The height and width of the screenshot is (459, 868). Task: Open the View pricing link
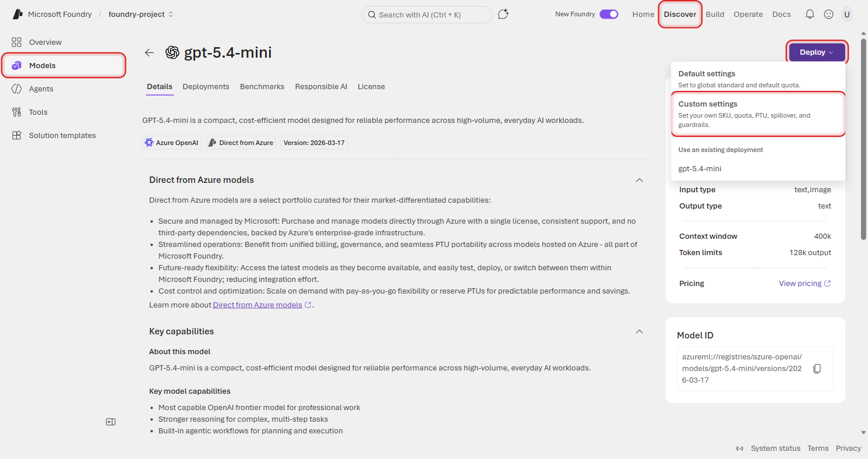(805, 284)
